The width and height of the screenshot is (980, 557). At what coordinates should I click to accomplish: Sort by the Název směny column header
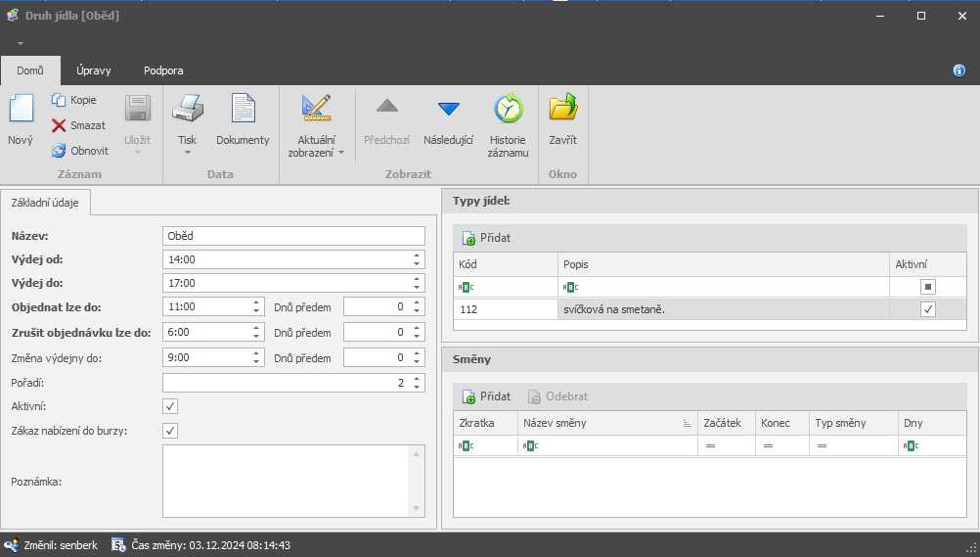(606, 423)
